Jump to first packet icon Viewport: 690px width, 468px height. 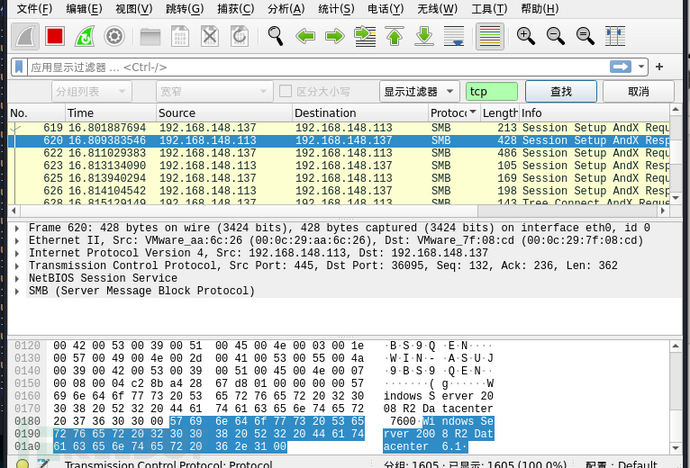coord(394,36)
